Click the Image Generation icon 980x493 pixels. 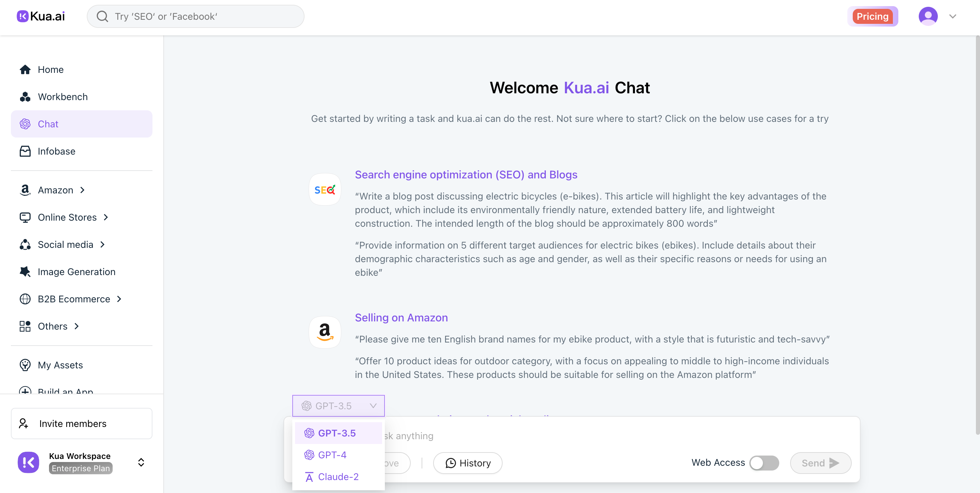click(x=25, y=272)
